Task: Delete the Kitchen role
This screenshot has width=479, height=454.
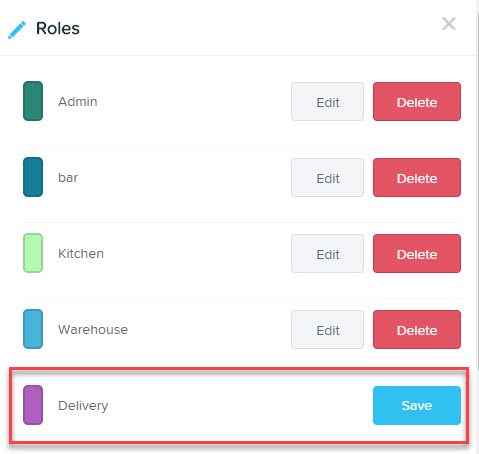Action: coord(417,254)
